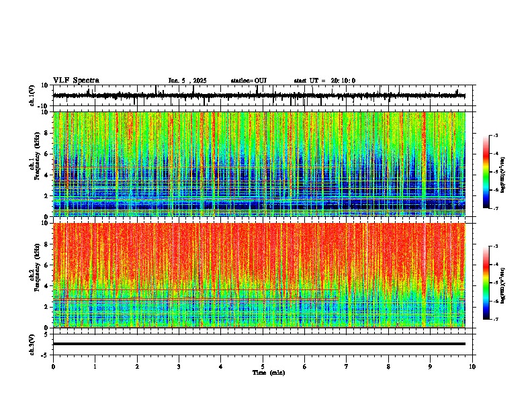Click the "4" kHz tick of ch.2 spectrogram
Screen dimensions: 532x411
[x=46, y=286]
